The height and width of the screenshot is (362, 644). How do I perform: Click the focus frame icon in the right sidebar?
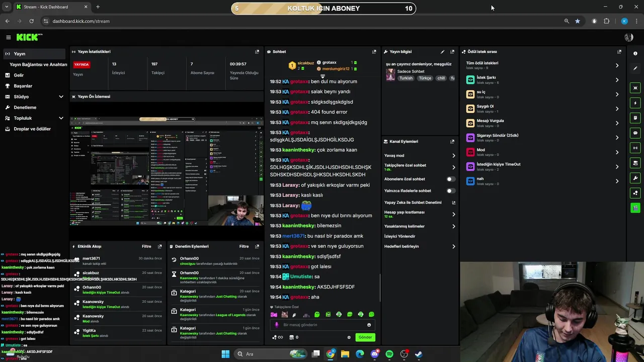[x=635, y=88]
